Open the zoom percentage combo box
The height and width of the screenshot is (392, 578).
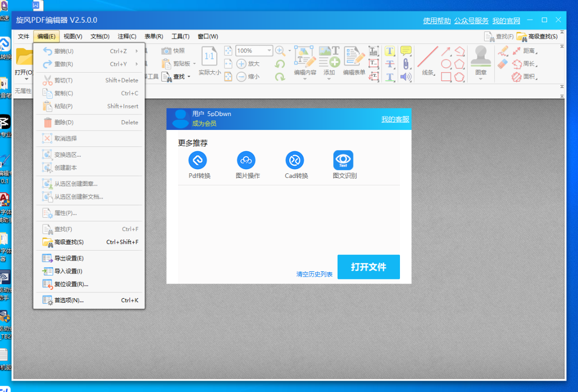(254, 51)
